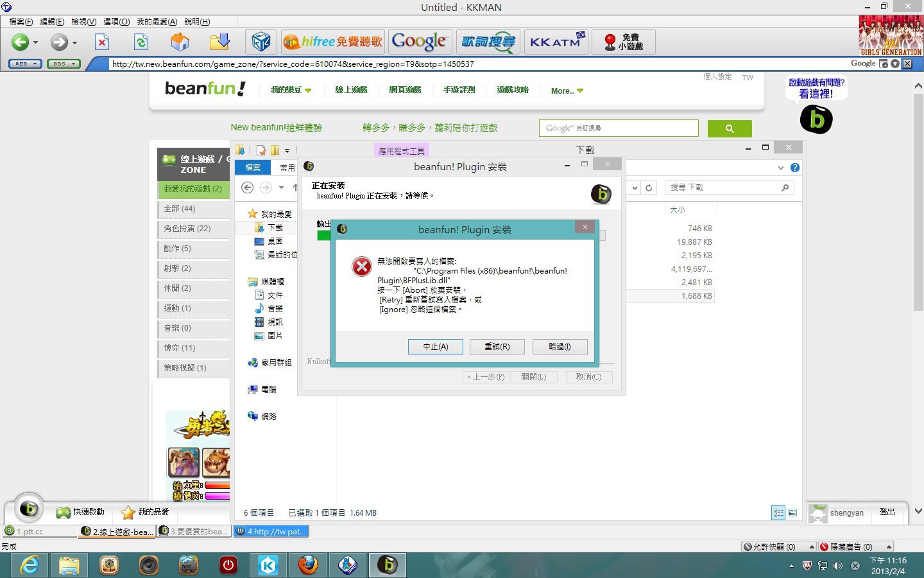Click the 搜尋 下載 Explorer search box
The height and width of the screenshot is (578, 924).
coord(729,188)
